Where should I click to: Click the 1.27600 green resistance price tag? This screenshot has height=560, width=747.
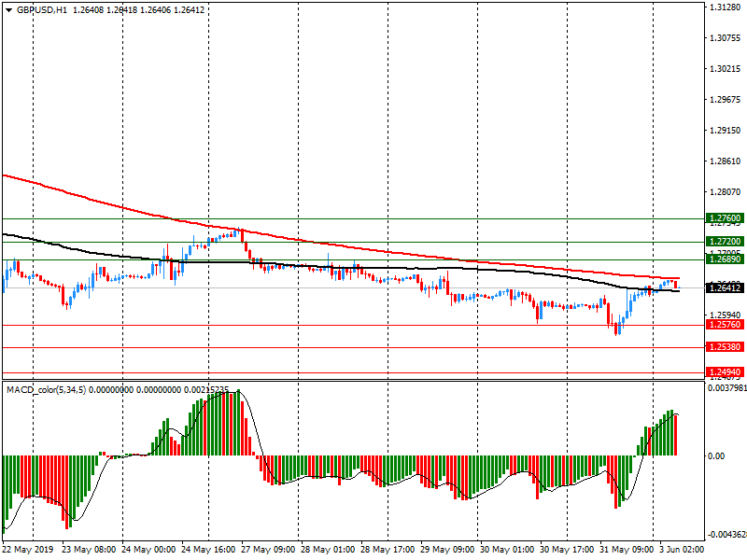click(725, 218)
